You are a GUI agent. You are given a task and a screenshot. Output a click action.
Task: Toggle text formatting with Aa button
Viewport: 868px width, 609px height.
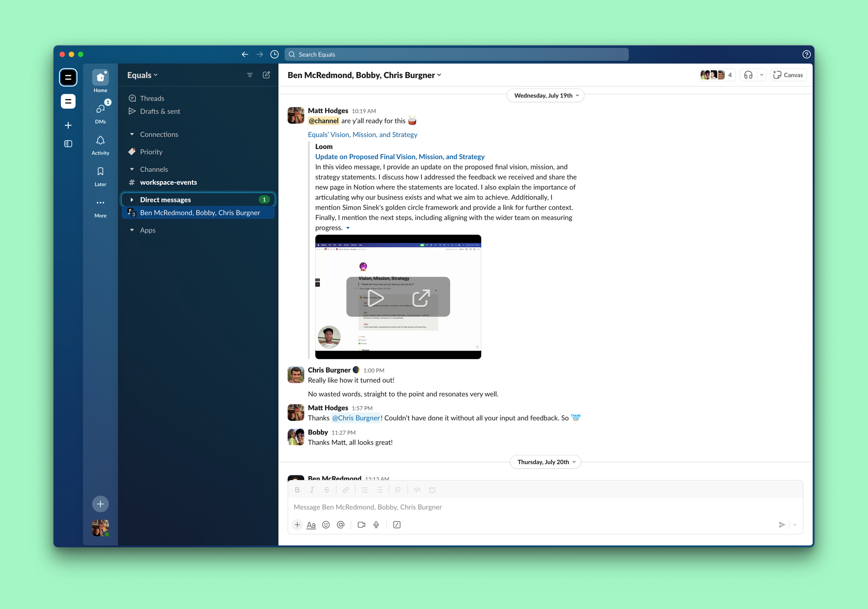(x=311, y=525)
